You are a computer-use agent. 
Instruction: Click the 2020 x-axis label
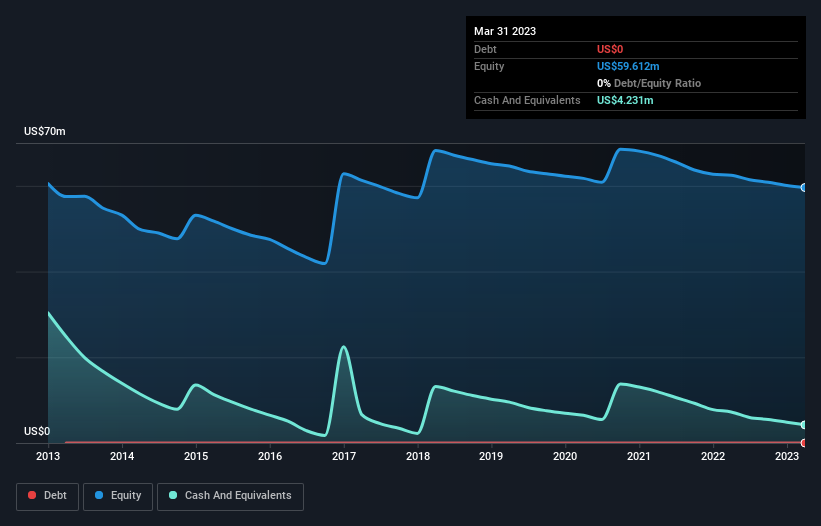(x=565, y=456)
